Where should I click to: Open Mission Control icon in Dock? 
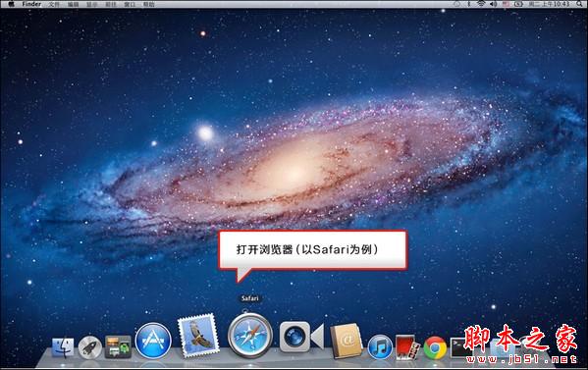tap(118, 346)
